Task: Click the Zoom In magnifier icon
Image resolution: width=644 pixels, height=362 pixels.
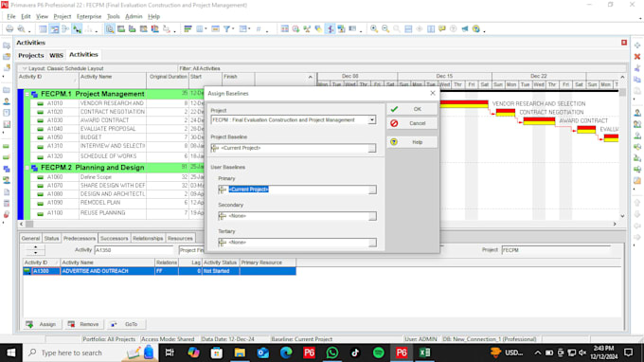Action: [374, 28]
